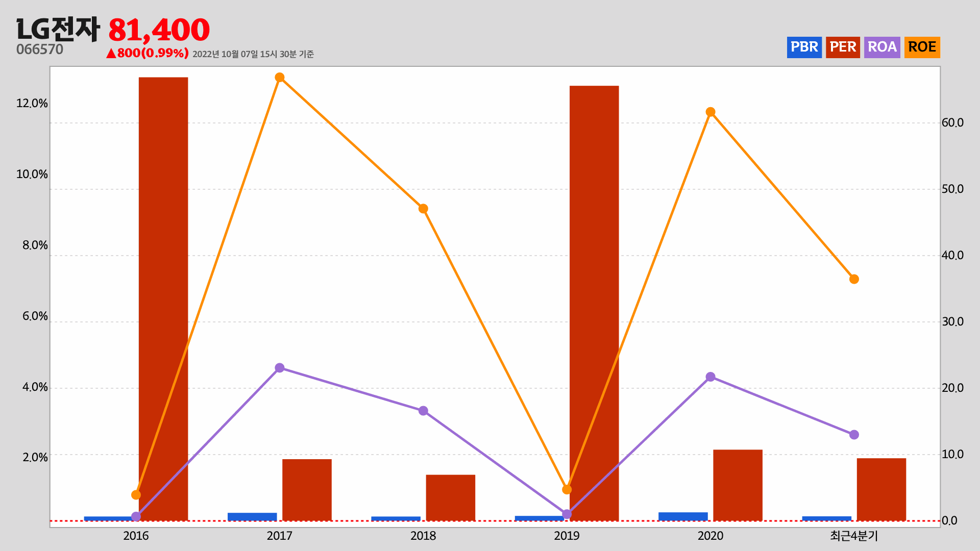
Task: Click the stock price 81,400
Action: (159, 30)
